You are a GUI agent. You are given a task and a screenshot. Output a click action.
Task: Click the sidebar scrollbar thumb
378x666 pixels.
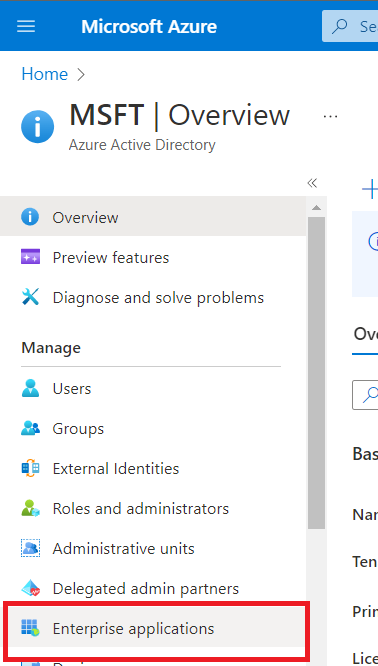(x=316, y=373)
